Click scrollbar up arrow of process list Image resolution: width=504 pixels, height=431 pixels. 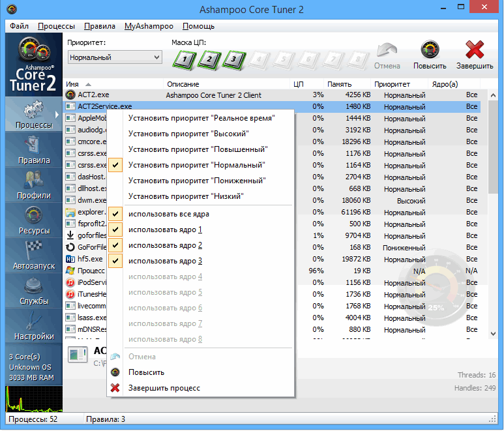coord(493,95)
